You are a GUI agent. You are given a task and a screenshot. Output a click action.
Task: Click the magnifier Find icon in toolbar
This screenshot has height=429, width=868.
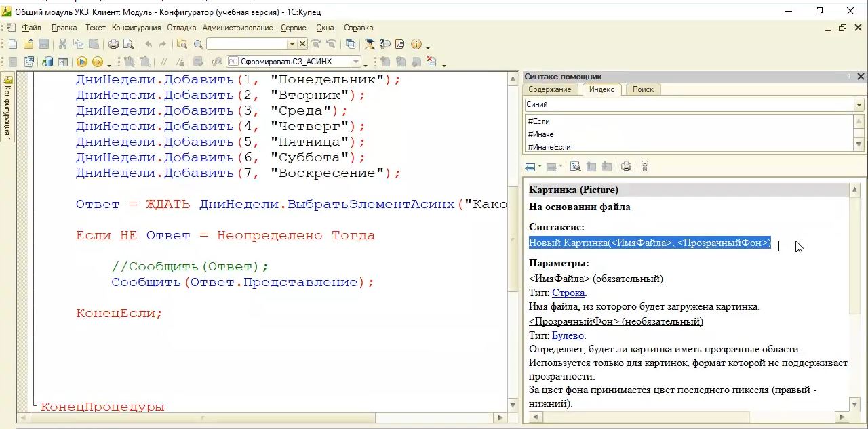[x=198, y=45]
